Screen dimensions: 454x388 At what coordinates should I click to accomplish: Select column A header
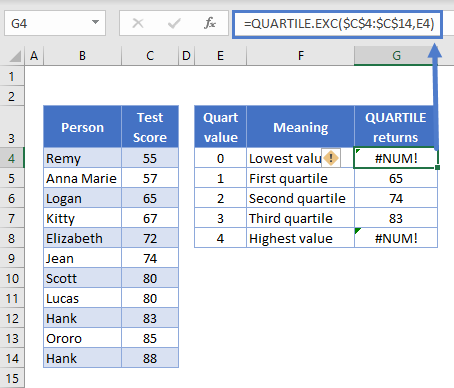34,56
